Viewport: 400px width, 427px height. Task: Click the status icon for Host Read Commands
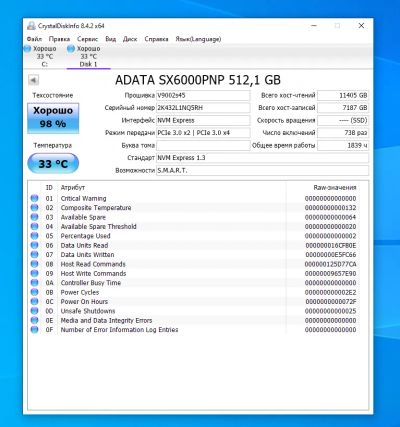(x=34, y=264)
